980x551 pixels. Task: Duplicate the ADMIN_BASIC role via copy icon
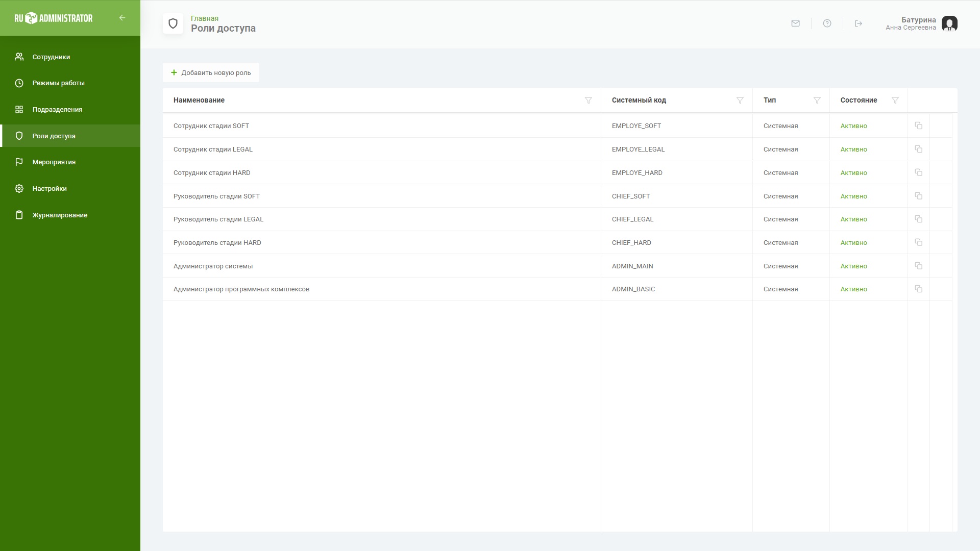918,289
